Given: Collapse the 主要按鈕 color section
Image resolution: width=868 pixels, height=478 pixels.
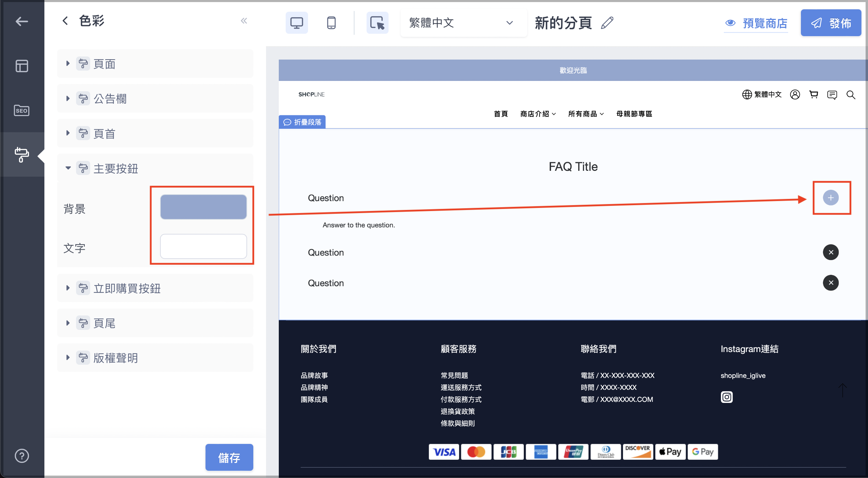Looking at the screenshot, I should (x=155, y=168).
